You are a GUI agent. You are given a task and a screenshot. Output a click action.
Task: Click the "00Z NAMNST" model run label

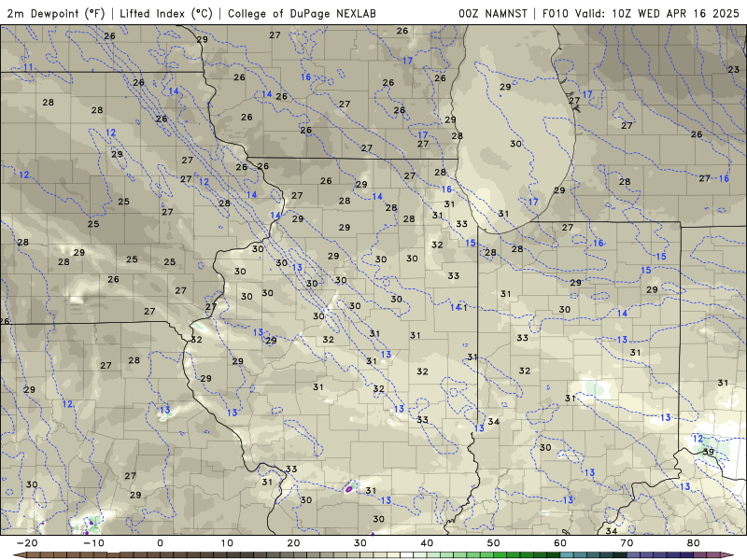(493, 13)
